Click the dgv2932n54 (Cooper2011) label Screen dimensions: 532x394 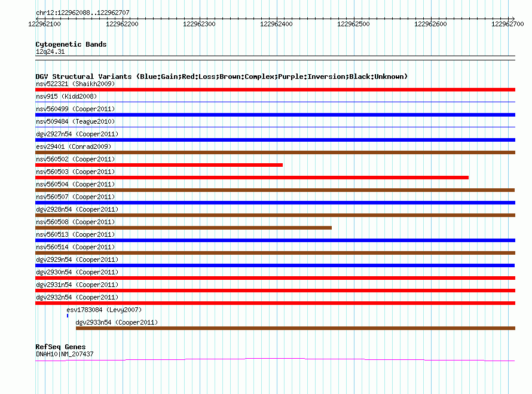point(77,297)
